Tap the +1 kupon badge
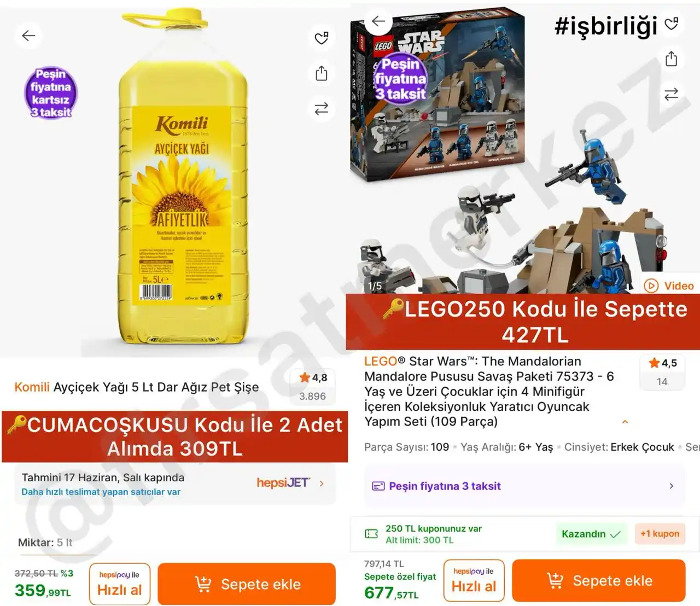 coord(660,534)
